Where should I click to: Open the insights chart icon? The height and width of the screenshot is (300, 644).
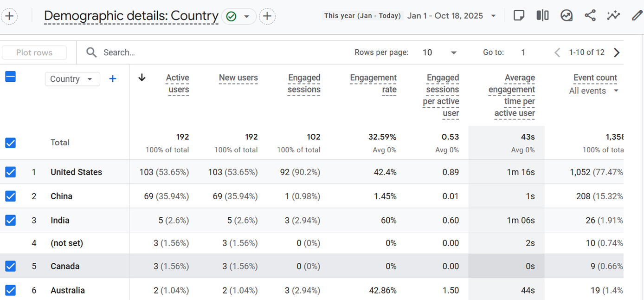point(566,16)
